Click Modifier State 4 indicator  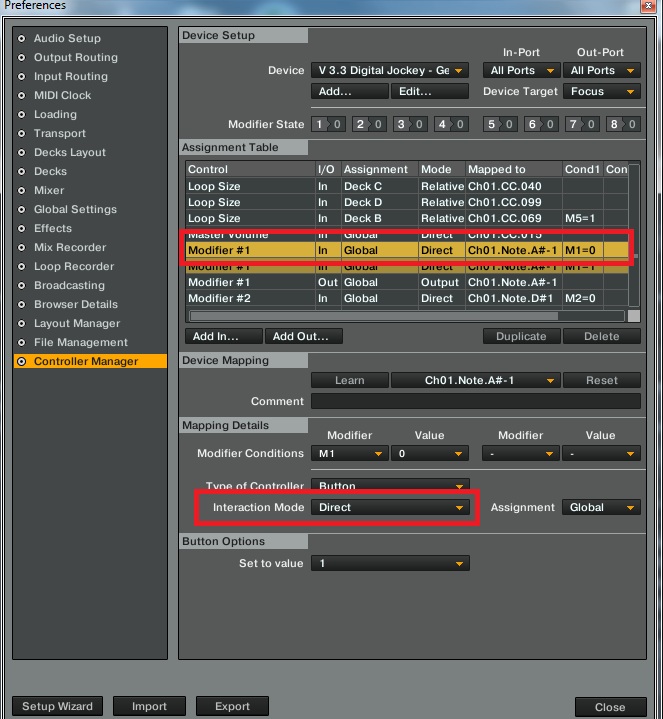click(x=451, y=124)
